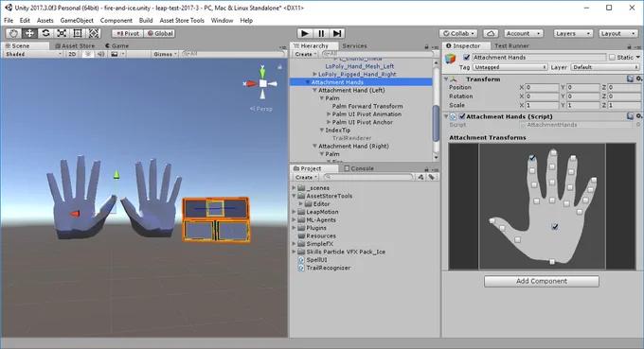644x349 pixels.
Task: Toggle Attachment Hands active checkbox
Action: tap(466, 58)
